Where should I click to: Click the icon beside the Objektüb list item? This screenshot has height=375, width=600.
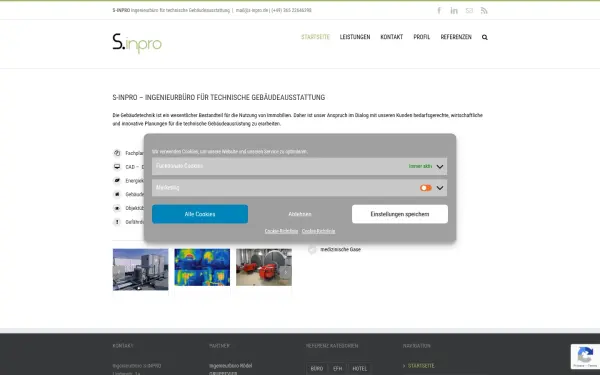[x=117, y=208]
